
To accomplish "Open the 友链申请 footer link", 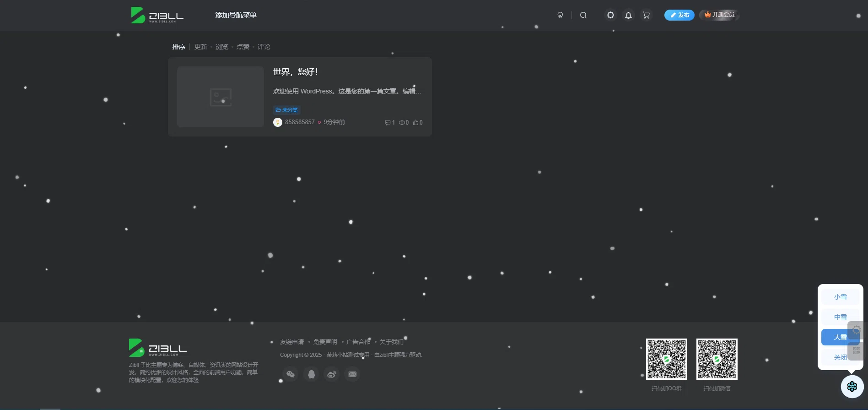I will [291, 342].
